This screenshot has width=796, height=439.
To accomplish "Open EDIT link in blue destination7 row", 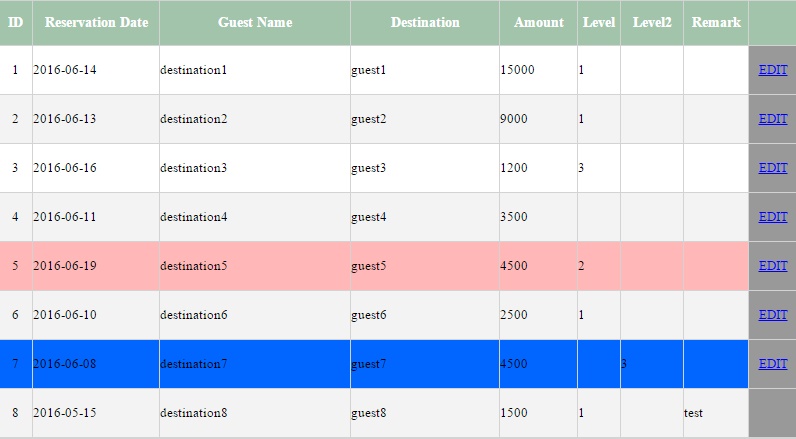I will click(773, 364).
